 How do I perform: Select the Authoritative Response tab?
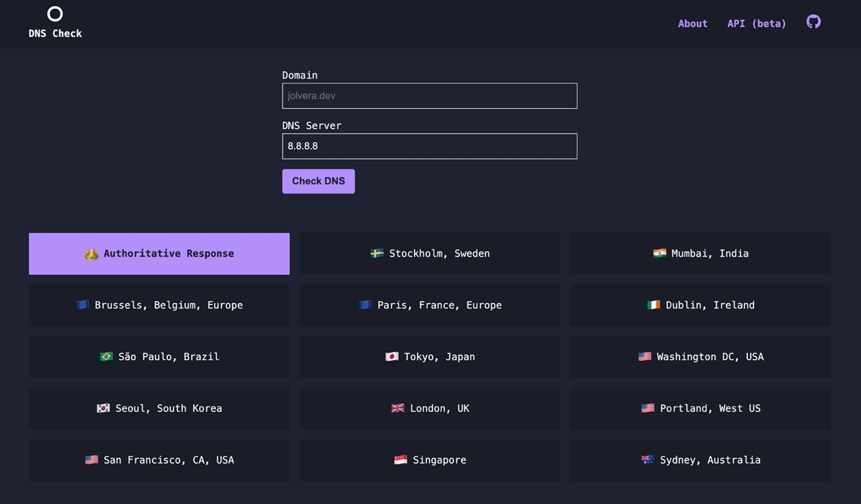159,254
